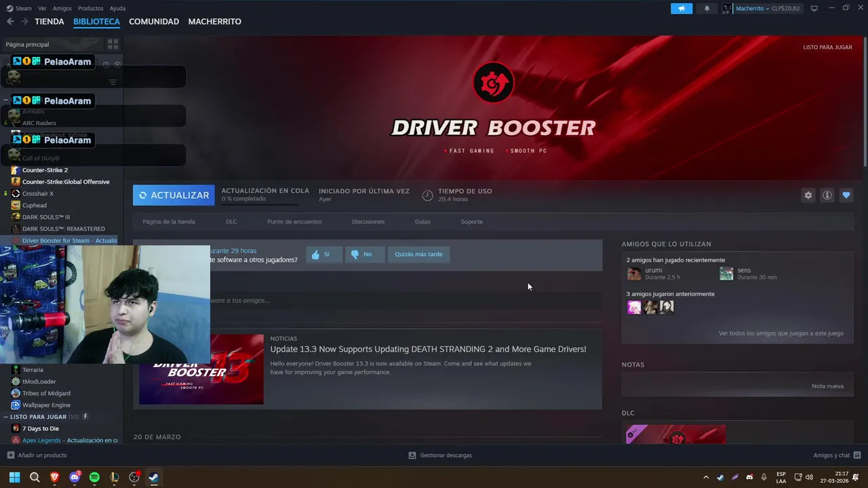Click friend sens's avatar
The height and width of the screenshot is (488, 868).
(726, 273)
